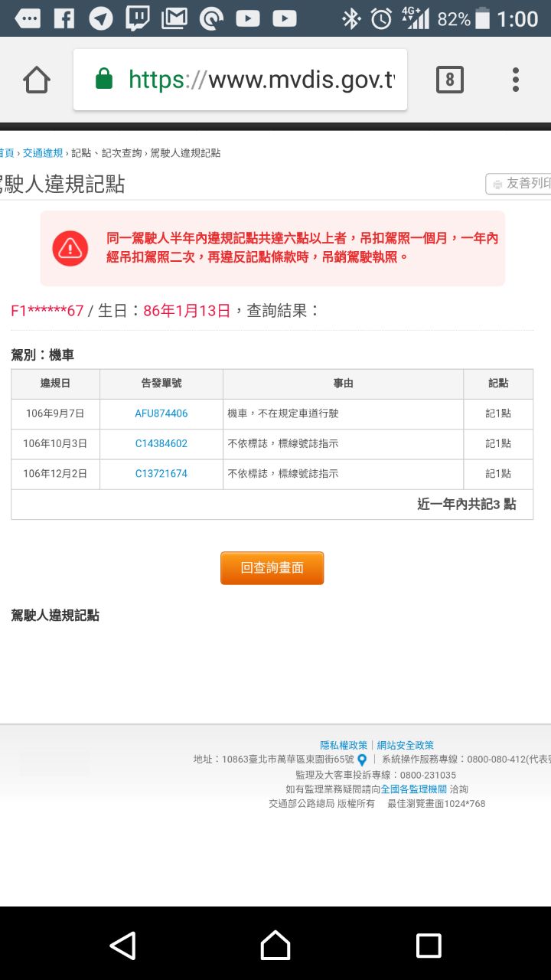Open citation number C14384602

pyautogui.click(x=161, y=443)
